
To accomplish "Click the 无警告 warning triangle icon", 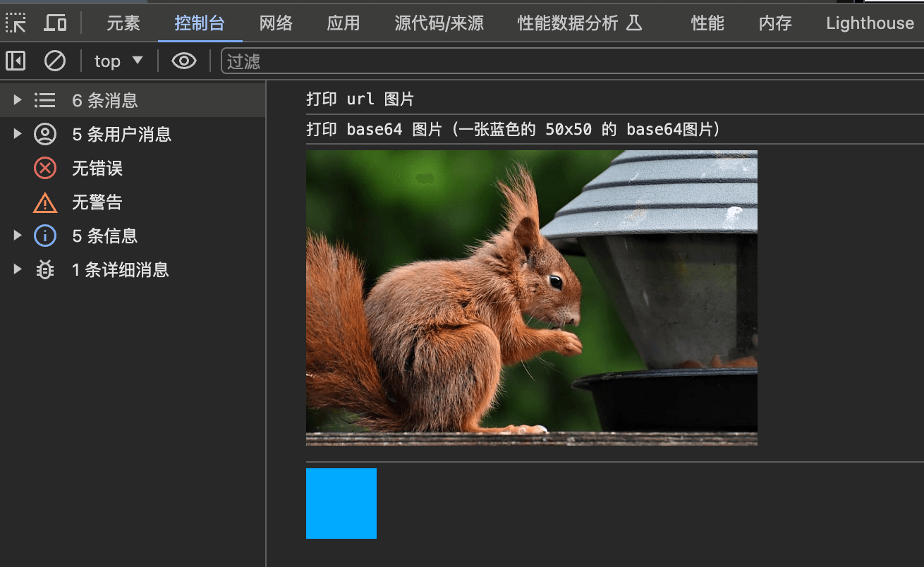I will (45, 202).
